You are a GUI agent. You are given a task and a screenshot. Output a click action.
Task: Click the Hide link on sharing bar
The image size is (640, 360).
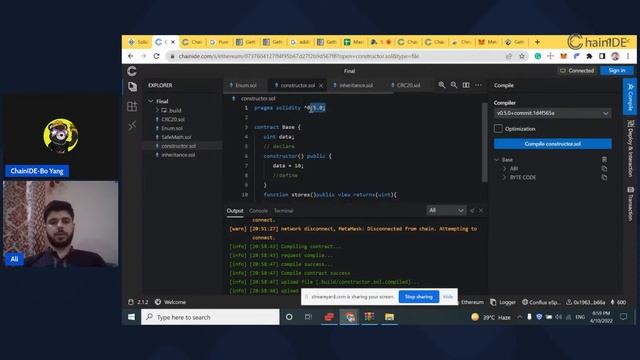coord(448,297)
